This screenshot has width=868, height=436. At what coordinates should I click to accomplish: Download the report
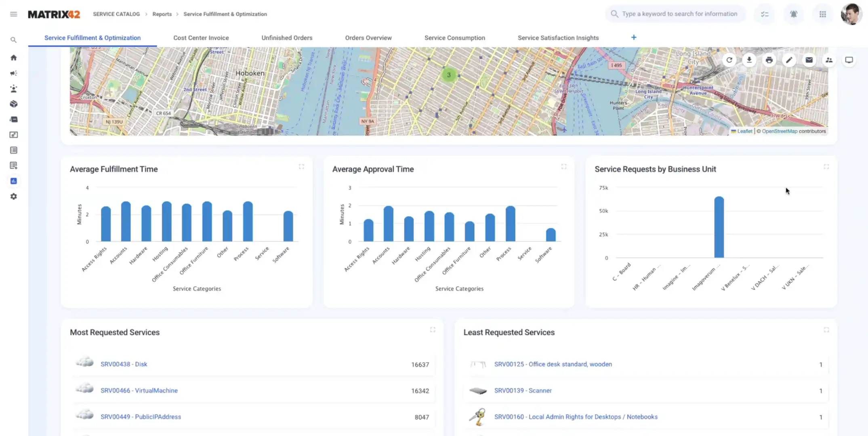[x=749, y=60]
